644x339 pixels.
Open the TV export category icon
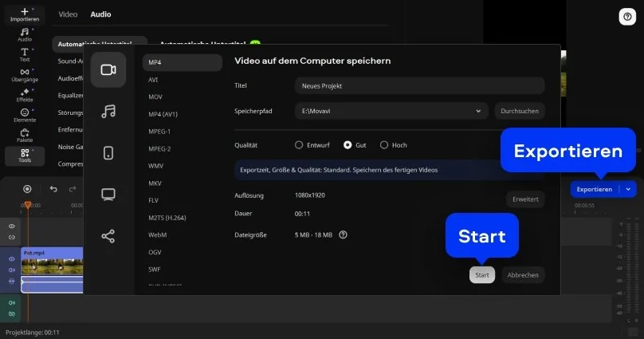pos(108,194)
